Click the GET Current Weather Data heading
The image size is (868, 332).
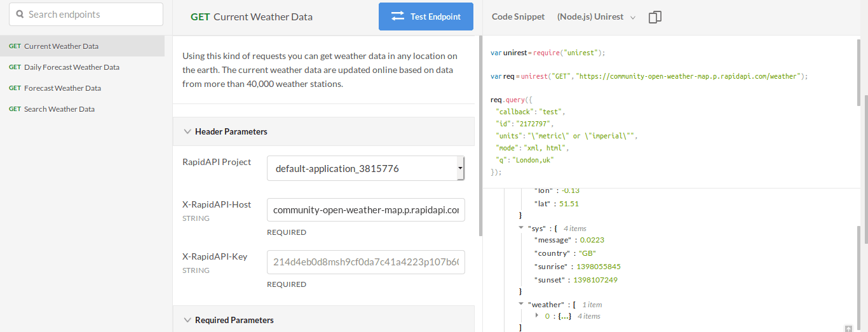coord(252,17)
